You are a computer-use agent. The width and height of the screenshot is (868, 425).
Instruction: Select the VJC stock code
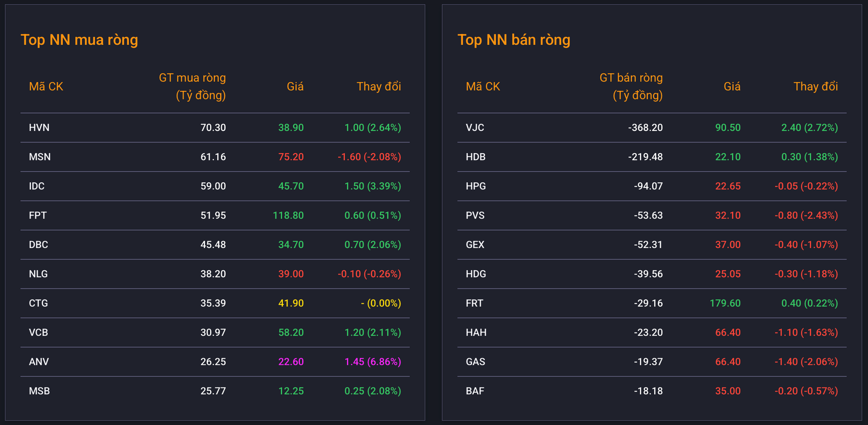475,128
